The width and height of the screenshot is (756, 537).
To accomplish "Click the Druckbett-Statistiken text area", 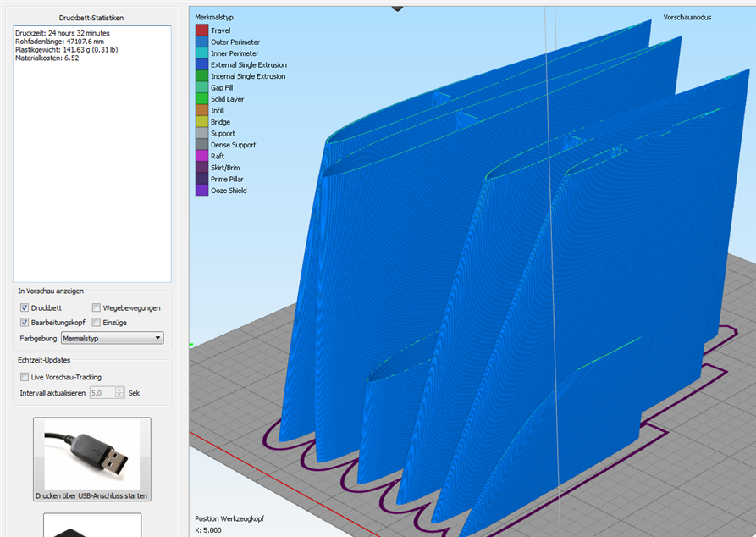I will 92,152.
